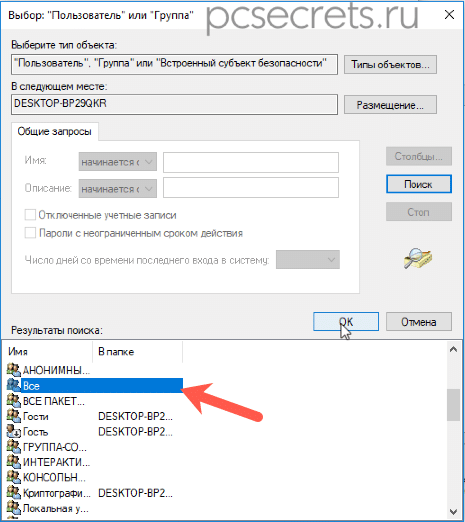Switch to the Общие запросы tab
The image size is (465, 522).
[54, 132]
